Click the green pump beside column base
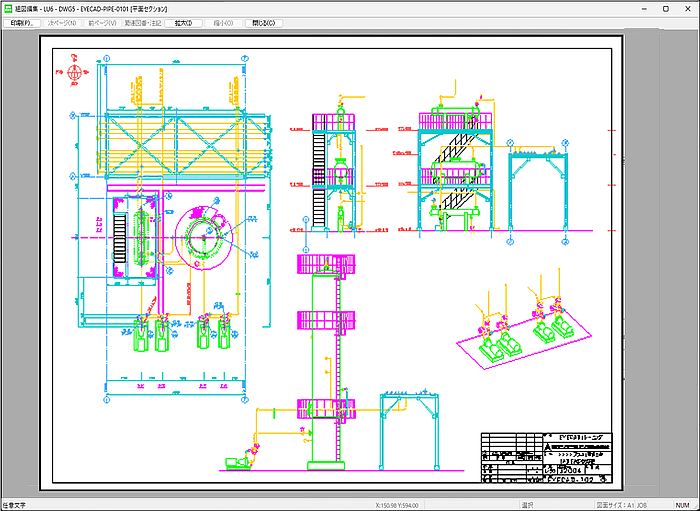This screenshot has width=700, height=511. (x=237, y=461)
